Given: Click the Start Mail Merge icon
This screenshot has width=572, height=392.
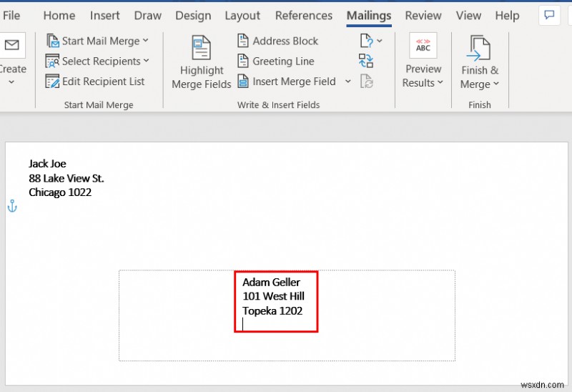Looking at the screenshot, I should [53, 41].
